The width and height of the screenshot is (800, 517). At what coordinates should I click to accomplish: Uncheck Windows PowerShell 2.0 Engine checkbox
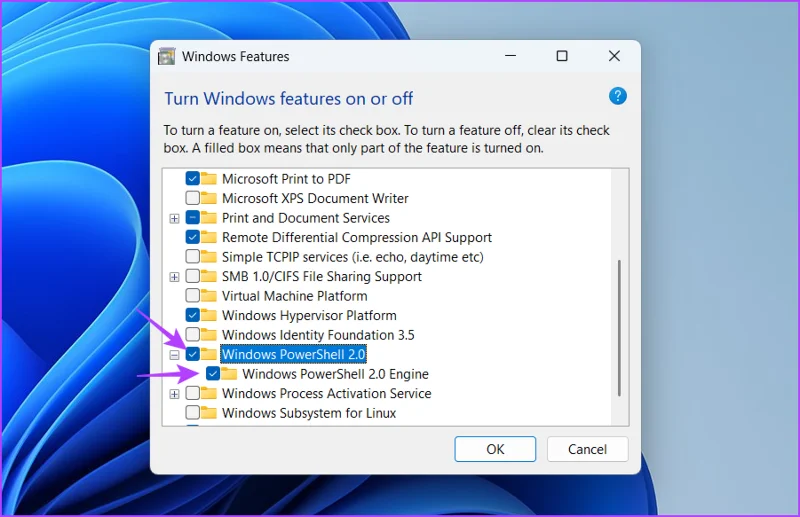point(213,374)
